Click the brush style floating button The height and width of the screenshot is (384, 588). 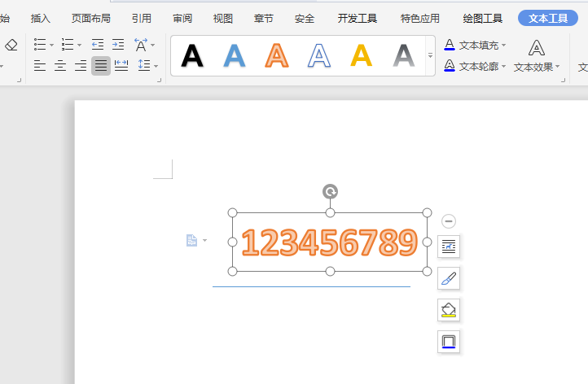(449, 278)
